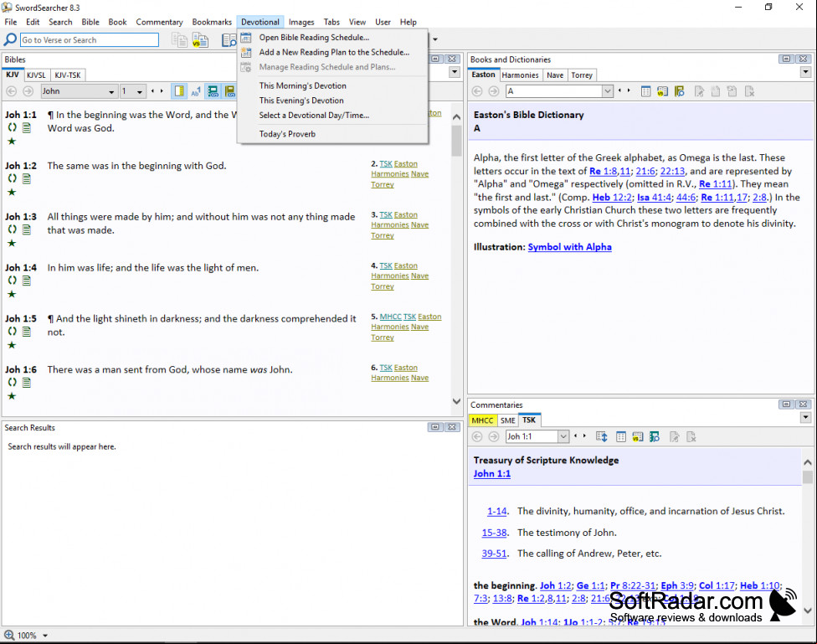Click the Bibles panel vertical scrollbar thumb

456,140
